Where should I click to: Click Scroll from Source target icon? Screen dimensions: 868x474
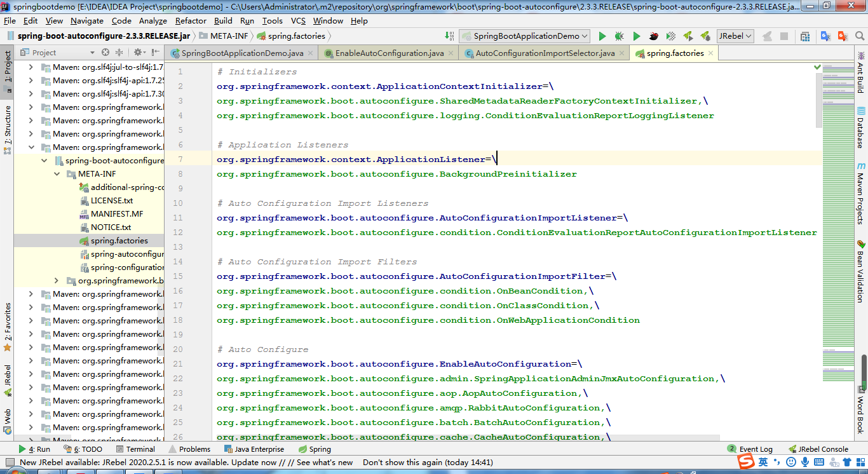pos(105,53)
